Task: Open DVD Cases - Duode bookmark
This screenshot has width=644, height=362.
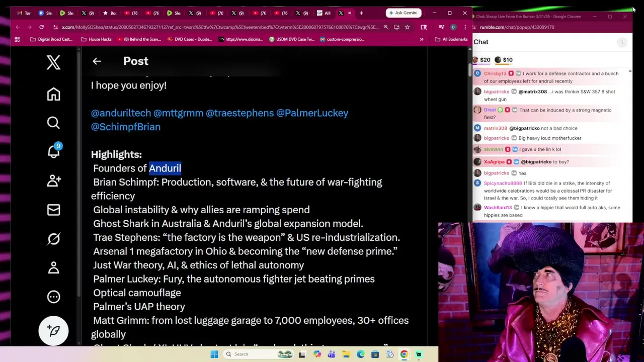Action: point(190,39)
